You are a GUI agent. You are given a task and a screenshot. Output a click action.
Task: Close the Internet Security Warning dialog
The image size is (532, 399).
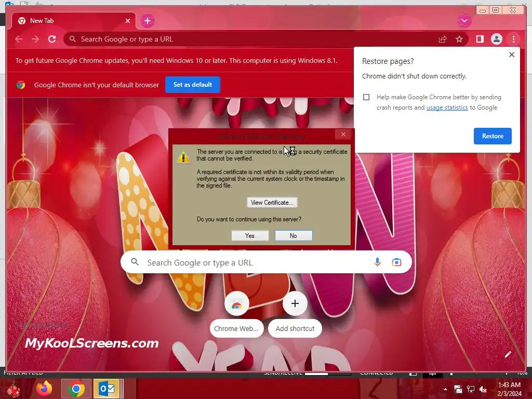[343, 135]
